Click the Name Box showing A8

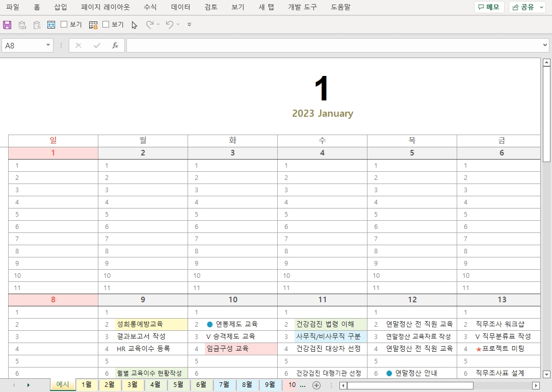[x=23, y=45]
